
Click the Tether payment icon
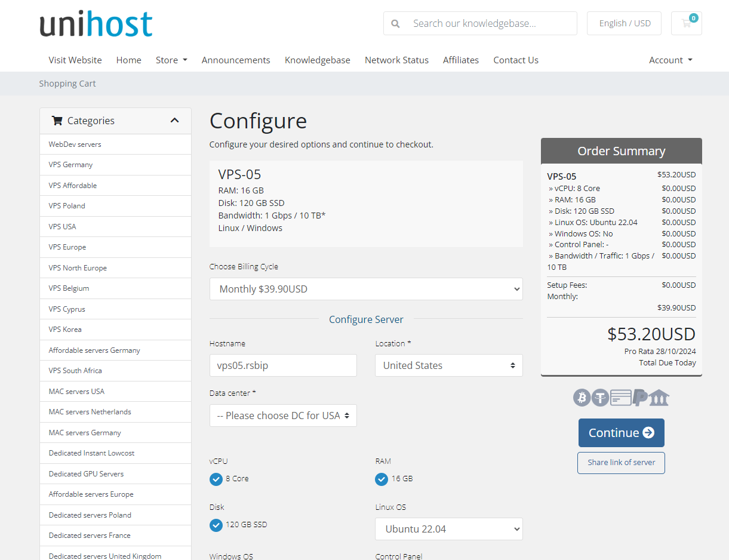coord(601,397)
